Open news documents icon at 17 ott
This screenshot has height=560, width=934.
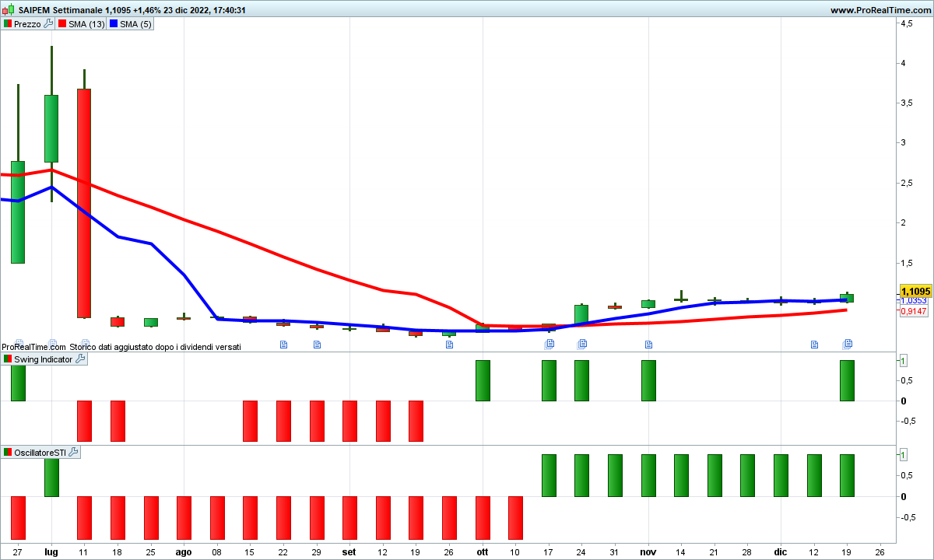pos(549,344)
